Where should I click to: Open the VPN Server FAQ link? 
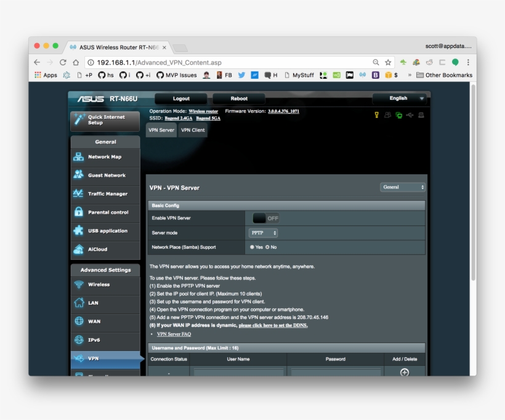(174, 333)
